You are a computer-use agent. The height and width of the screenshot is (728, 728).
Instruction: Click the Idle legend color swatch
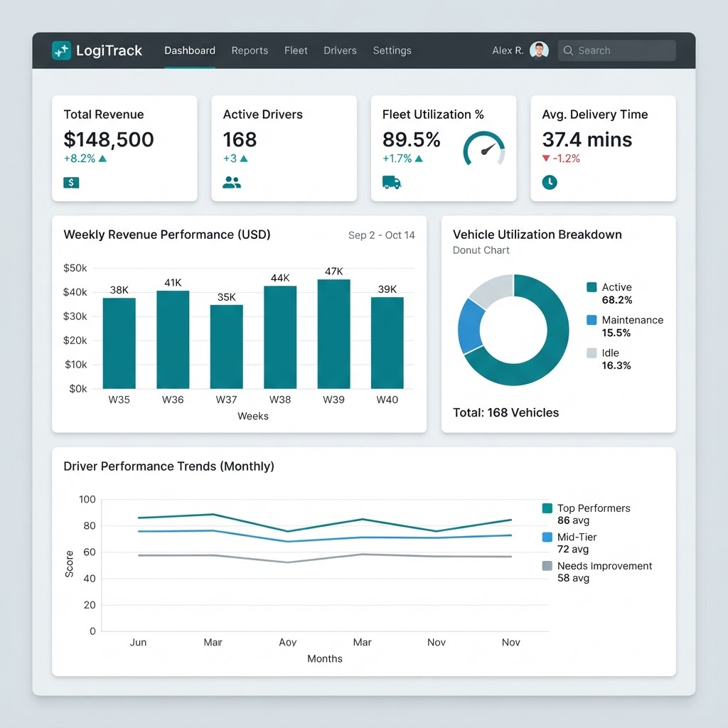click(591, 353)
